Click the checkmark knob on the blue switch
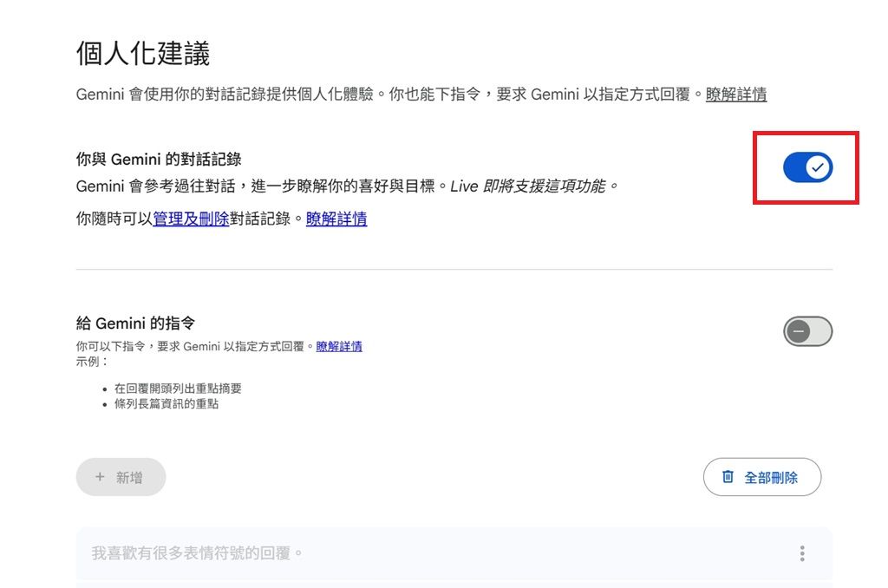 click(818, 167)
